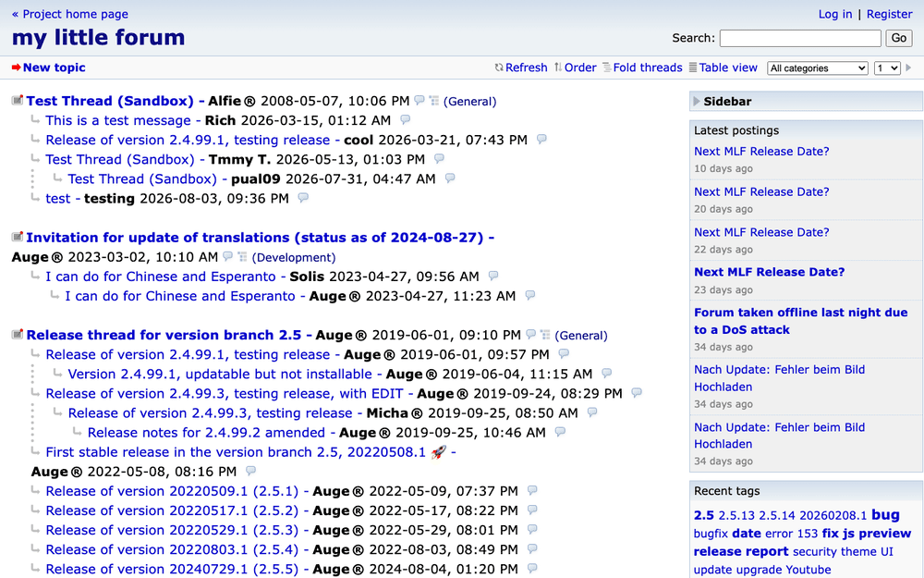Screen dimensions: 924x578
Task: Click the bubble icon after Auge's 2023-03-02 post
Action: (x=227, y=256)
